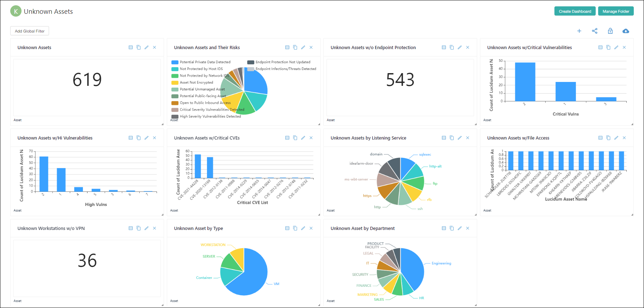This screenshot has width=644, height=308.
Task: Duplicate the Unknown Assets widget
Action: [139, 47]
